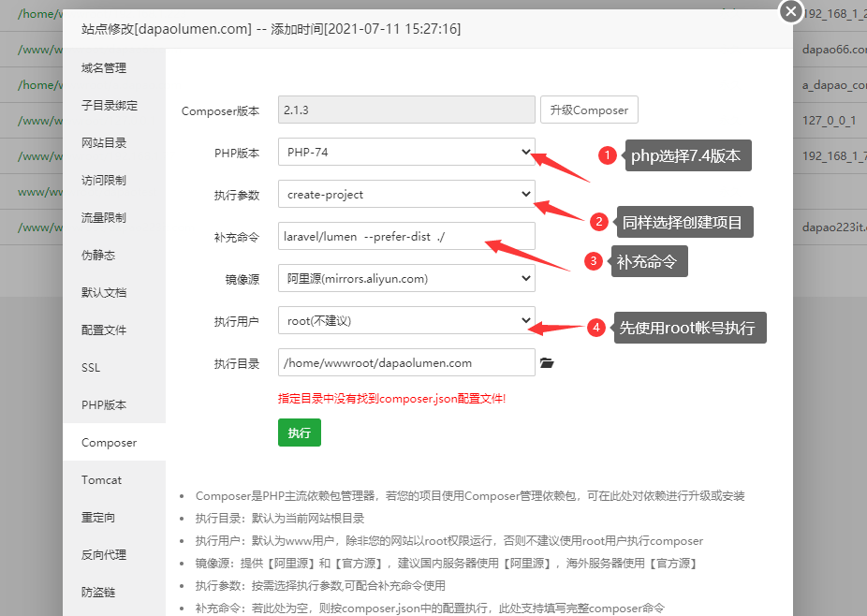Open the 执行参数 dropdown showing create-project
The height and width of the screenshot is (616, 867).
406,194
